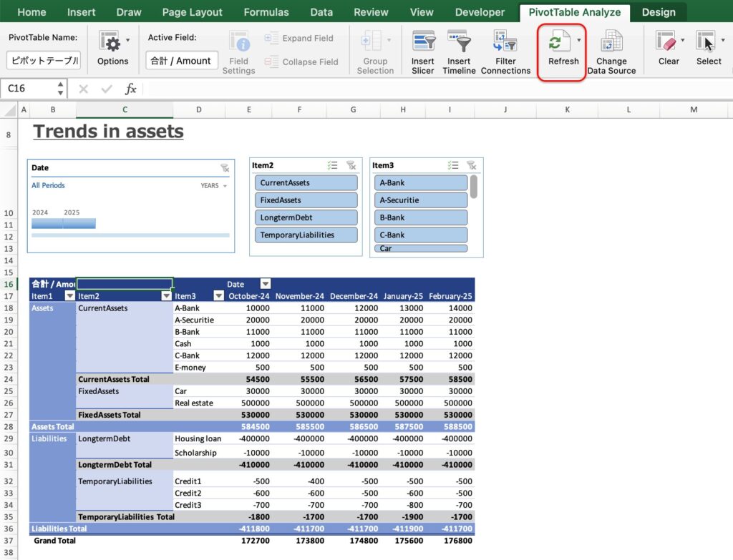This screenshot has height=560, width=733.
Task: Select column C header
Action: [x=125, y=109]
